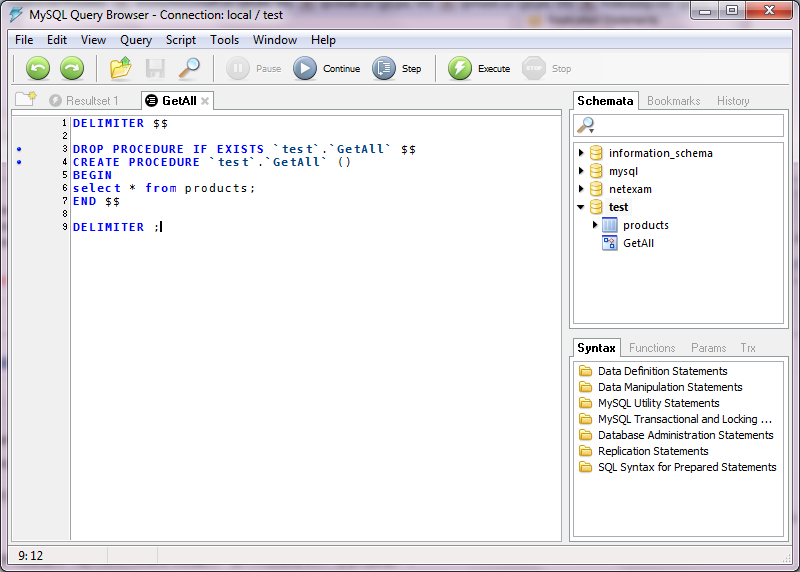Click the Pause script button
The height and width of the screenshot is (572, 800).
coord(254,68)
